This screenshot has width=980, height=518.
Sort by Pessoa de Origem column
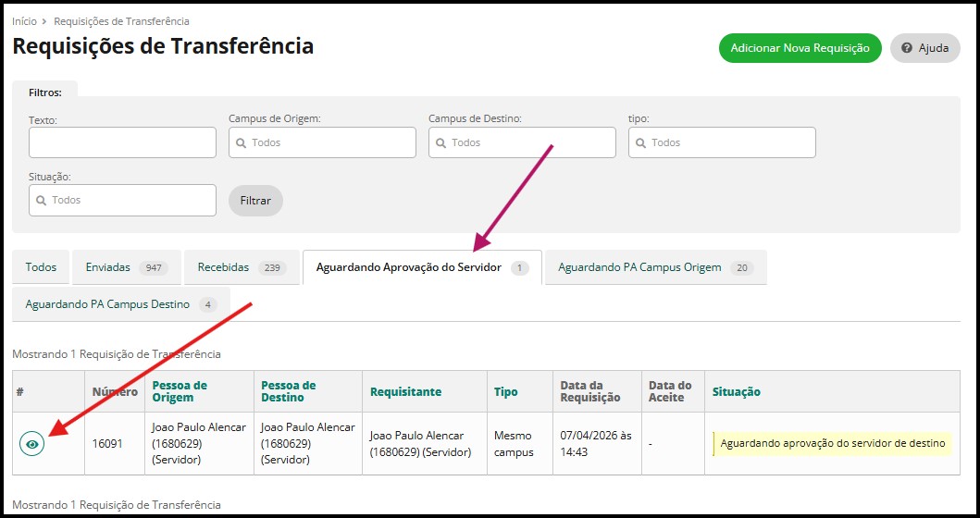[180, 391]
